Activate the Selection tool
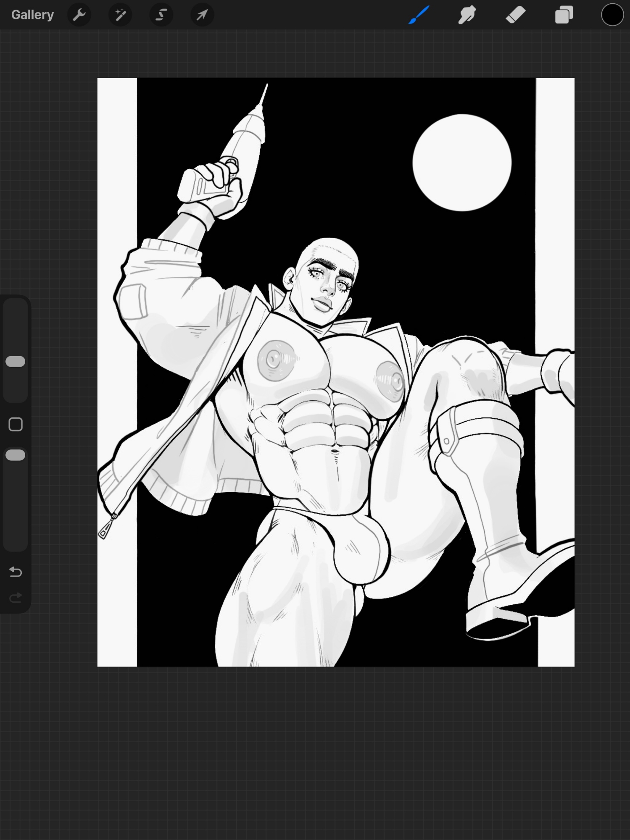 click(x=161, y=15)
